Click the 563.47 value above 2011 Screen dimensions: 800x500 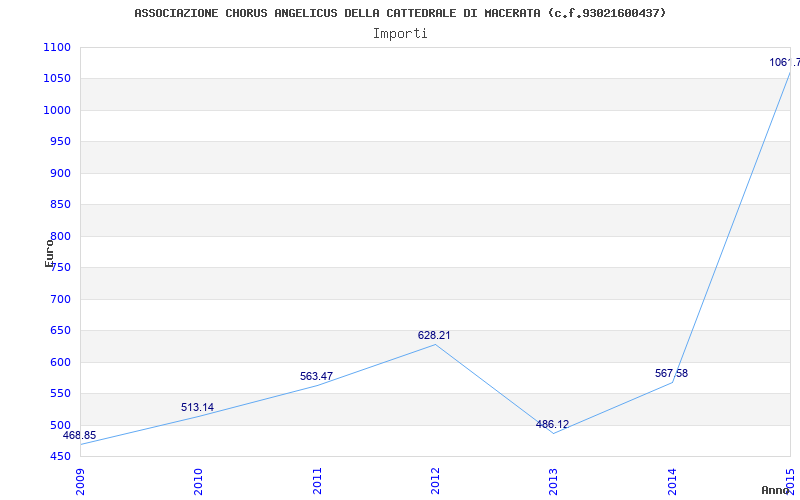point(316,377)
